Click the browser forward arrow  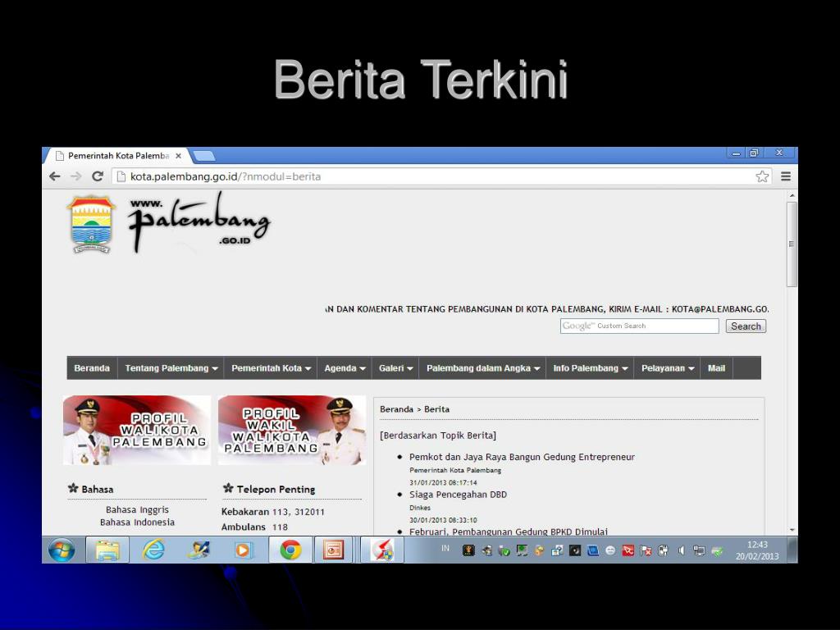76,176
